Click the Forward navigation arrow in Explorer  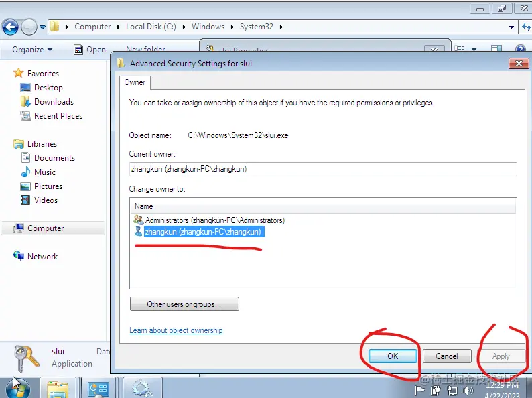coord(29,27)
